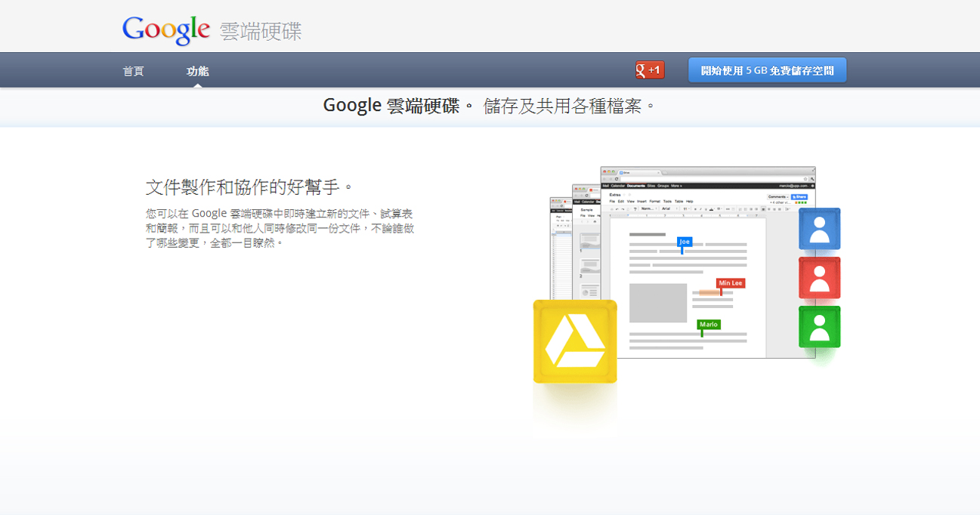Click the banner text 儲存及共用各種檔案

pos(569,106)
